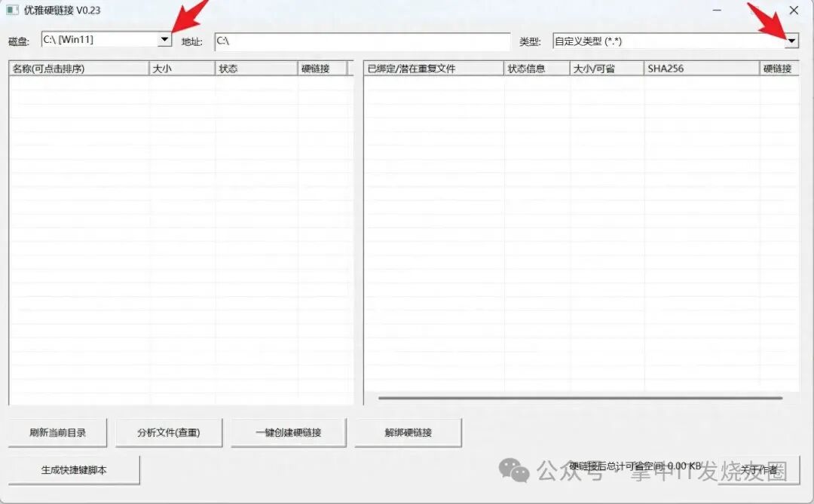Click left panel 硬链接 column header
Screen dimensions: 814x504
pyautogui.click(x=321, y=69)
